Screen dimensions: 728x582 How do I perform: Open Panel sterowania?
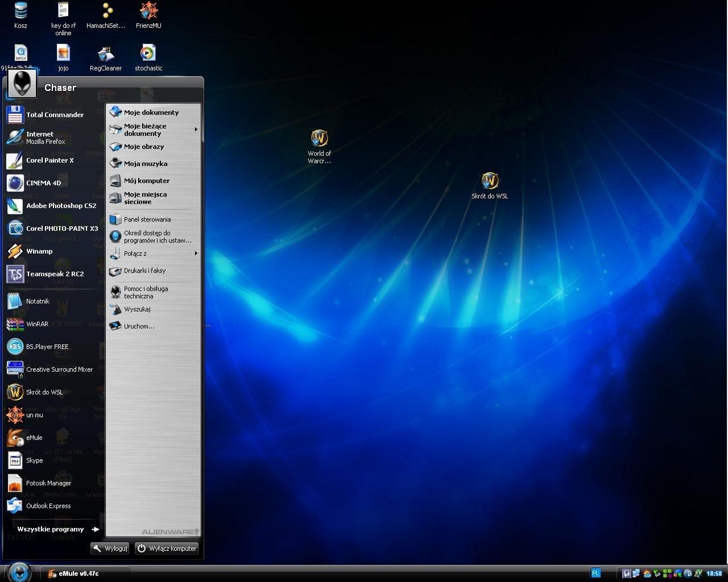coord(147,219)
